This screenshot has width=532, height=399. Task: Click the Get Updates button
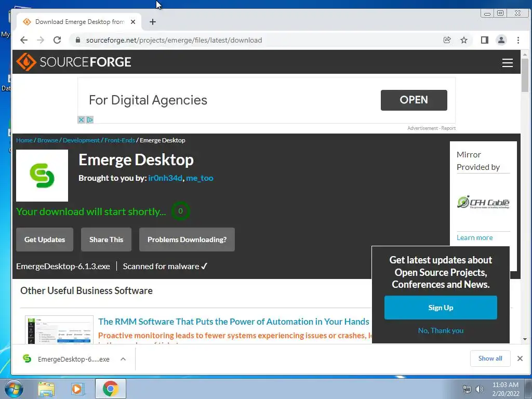point(45,240)
